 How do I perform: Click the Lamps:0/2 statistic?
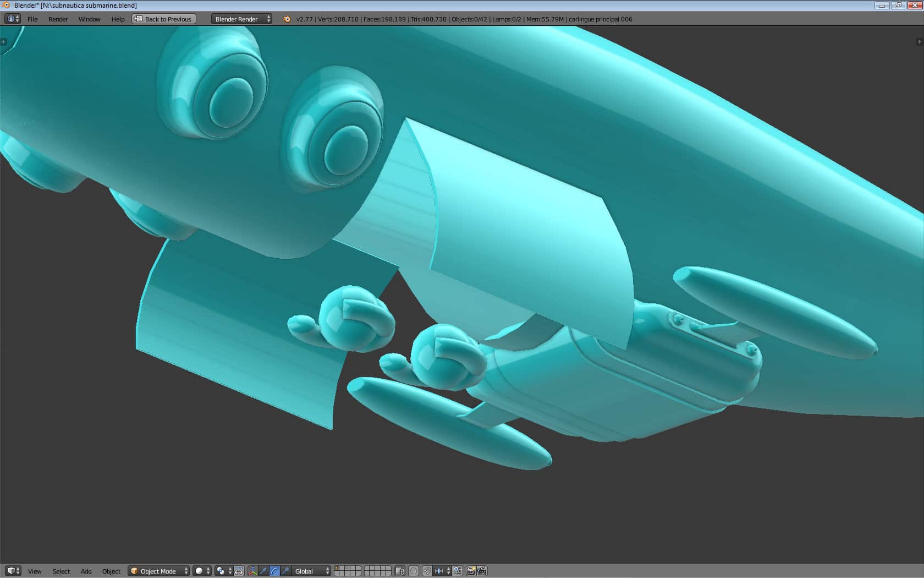[507, 19]
